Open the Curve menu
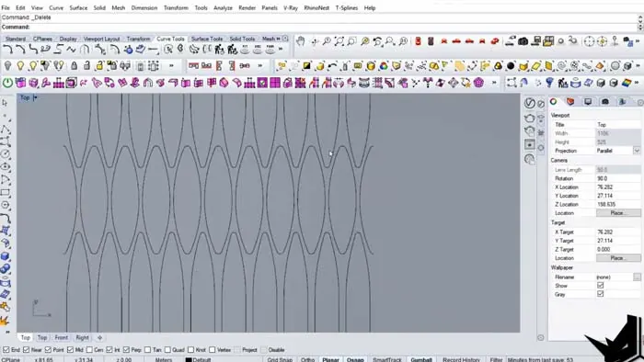644x362 pixels. click(56, 7)
